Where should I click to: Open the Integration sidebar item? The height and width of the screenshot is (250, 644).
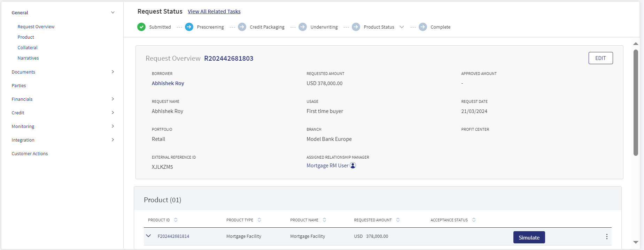point(23,140)
